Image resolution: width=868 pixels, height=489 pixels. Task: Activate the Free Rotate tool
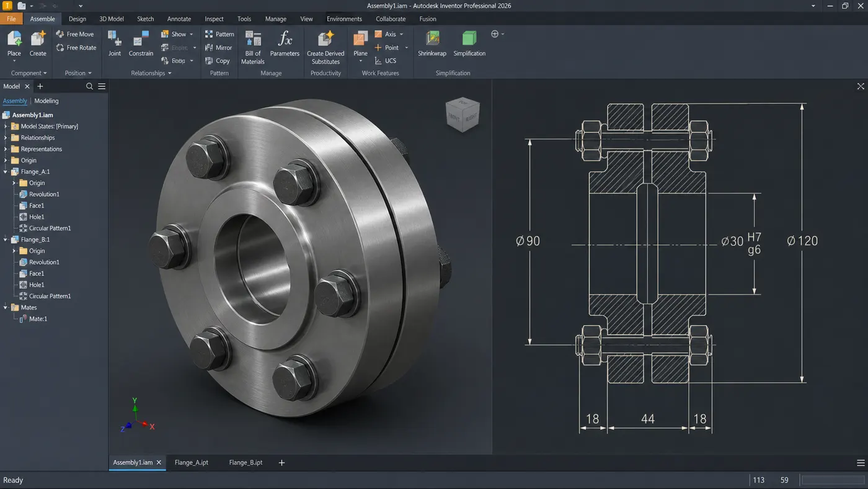tap(76, 48)
